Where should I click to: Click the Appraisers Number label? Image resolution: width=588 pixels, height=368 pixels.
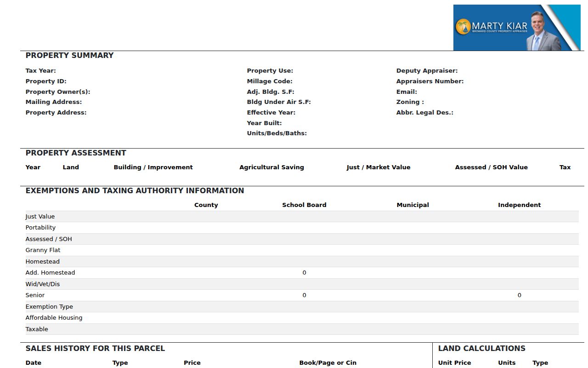click(x=430, y=81)
